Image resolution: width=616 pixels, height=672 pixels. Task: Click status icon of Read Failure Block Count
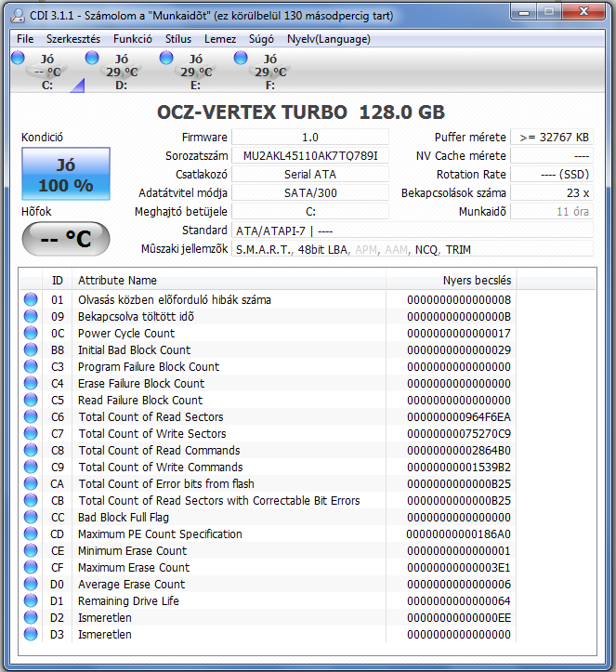(31, 400)
